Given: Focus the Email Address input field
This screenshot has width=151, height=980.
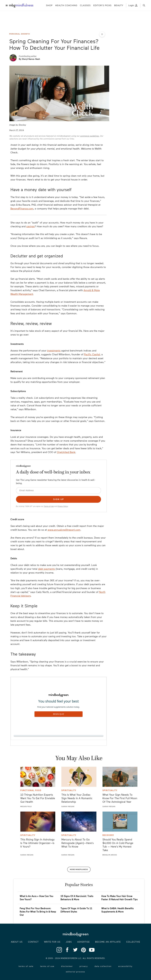Looking at the screenshot, I should [x=58, y=490].
